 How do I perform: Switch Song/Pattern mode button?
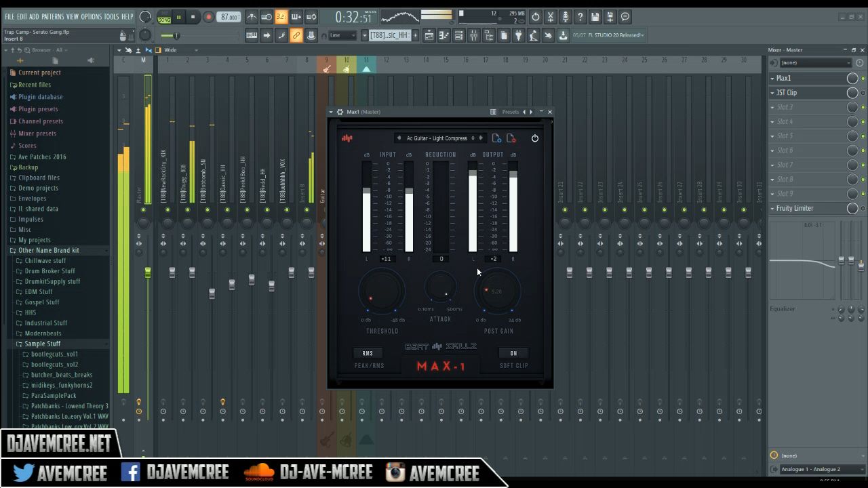pos(164,18)
